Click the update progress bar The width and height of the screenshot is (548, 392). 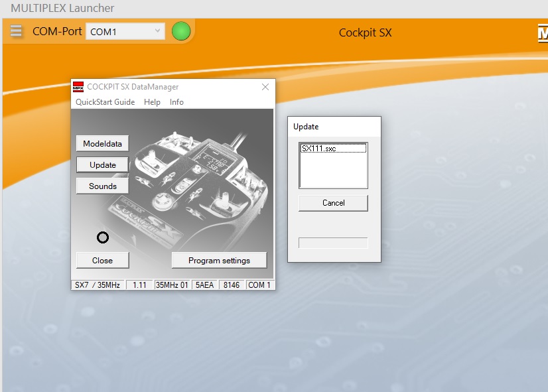[333, 243]
